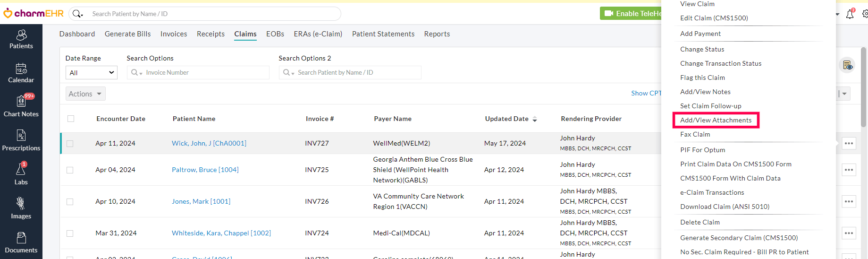
Task: Select Download Claim (ANSI 5010)
Action: (x=725, y=207)
